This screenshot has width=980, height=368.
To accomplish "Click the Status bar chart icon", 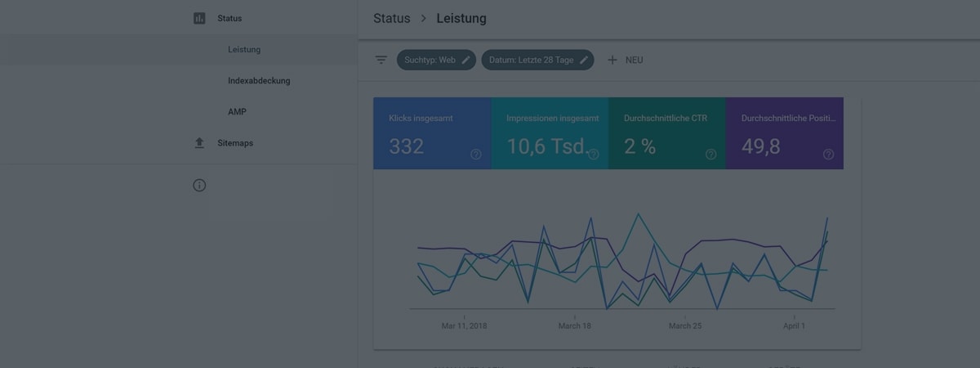I will (199, 18).
